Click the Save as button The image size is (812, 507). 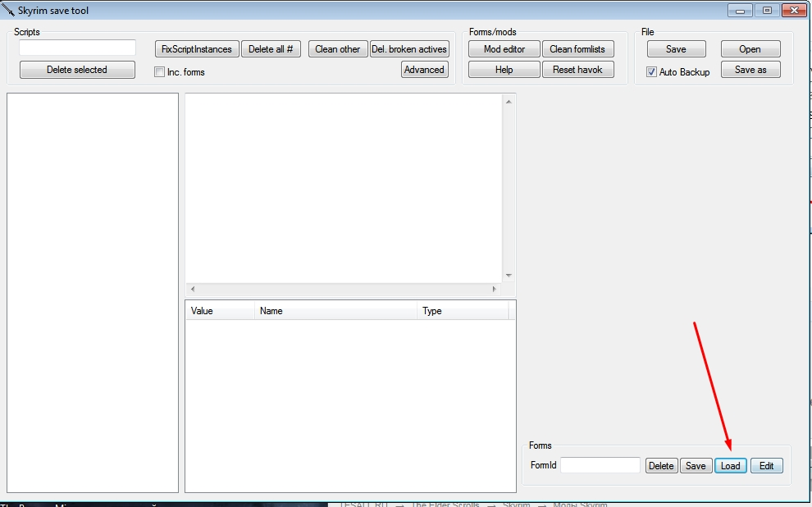tap(750, 70)
